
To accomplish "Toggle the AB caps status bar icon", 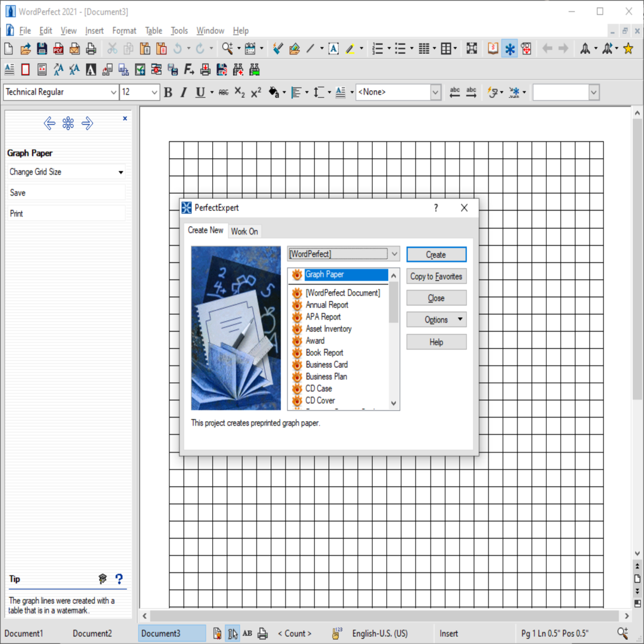I will [x=247, y=633].
